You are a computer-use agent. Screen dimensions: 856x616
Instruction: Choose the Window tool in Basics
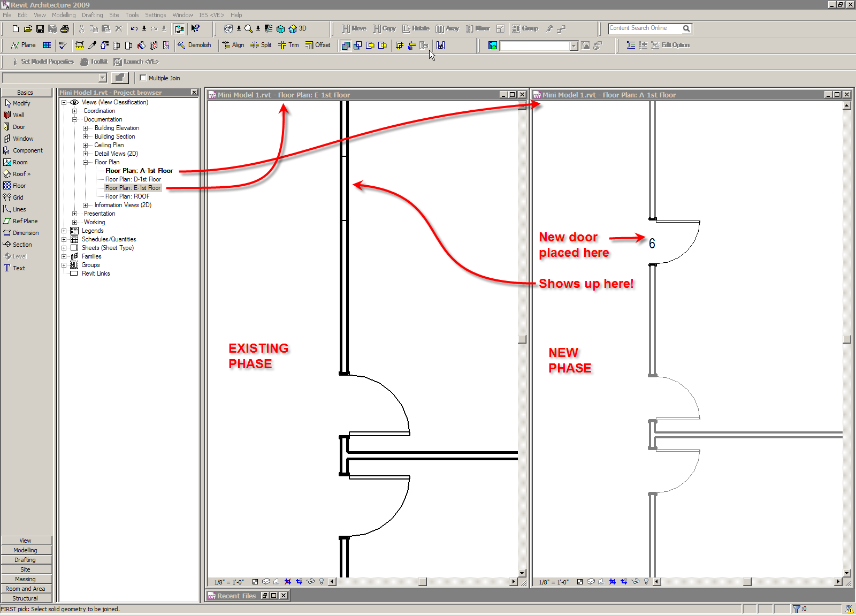point(18,139)
